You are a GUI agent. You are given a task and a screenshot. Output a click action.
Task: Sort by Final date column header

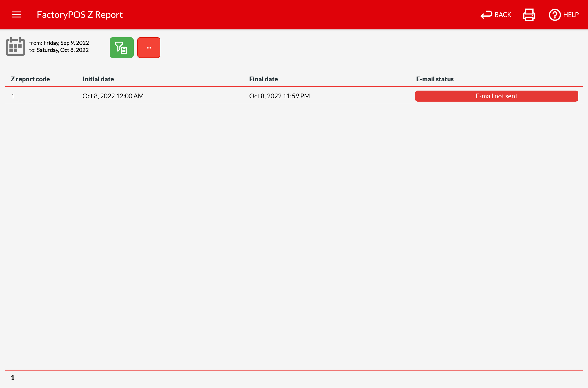pos(263,79)
